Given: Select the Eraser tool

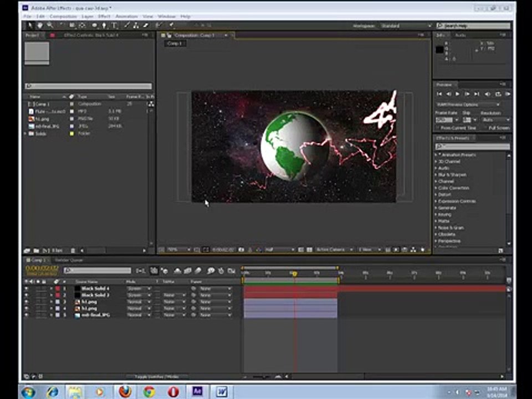Looking at the screenshot, I should coord(146,25).
